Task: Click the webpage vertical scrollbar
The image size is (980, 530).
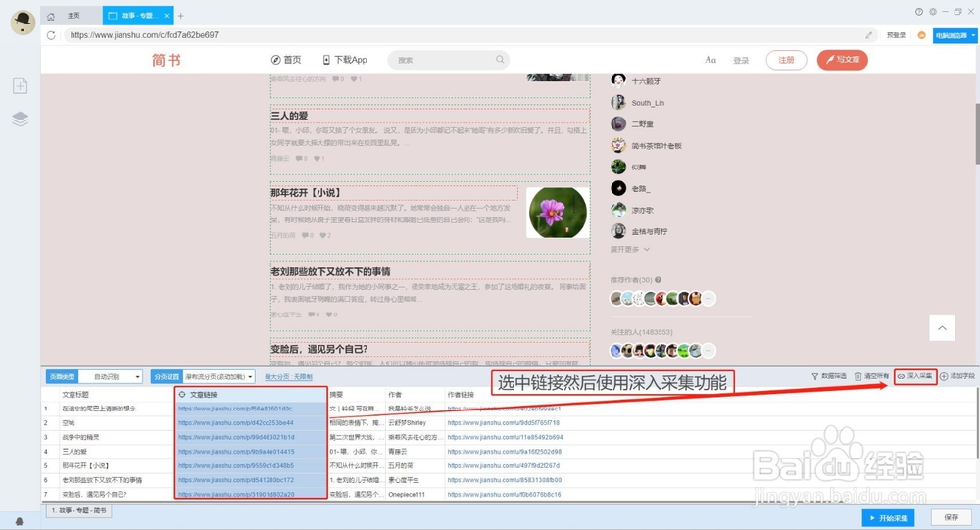Action: click(977, 134)
